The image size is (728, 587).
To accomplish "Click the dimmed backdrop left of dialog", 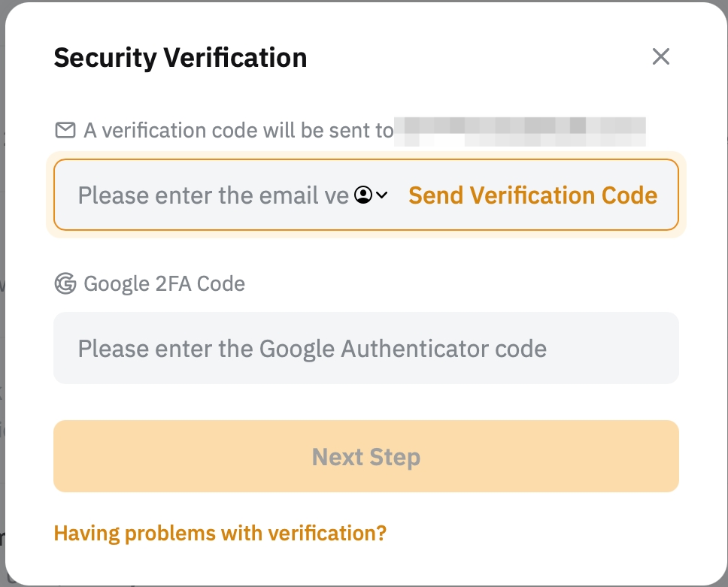I will click(2, 301).
